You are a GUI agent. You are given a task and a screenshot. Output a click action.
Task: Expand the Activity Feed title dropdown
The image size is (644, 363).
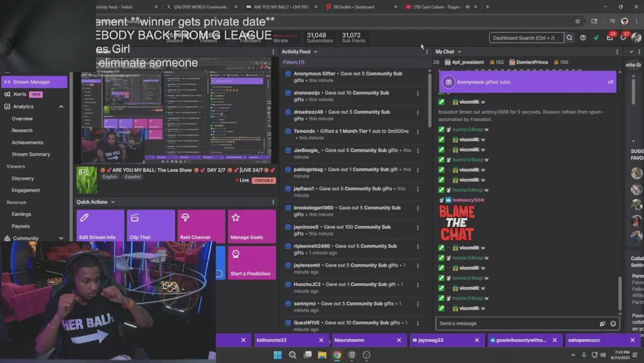pos(315,51)
